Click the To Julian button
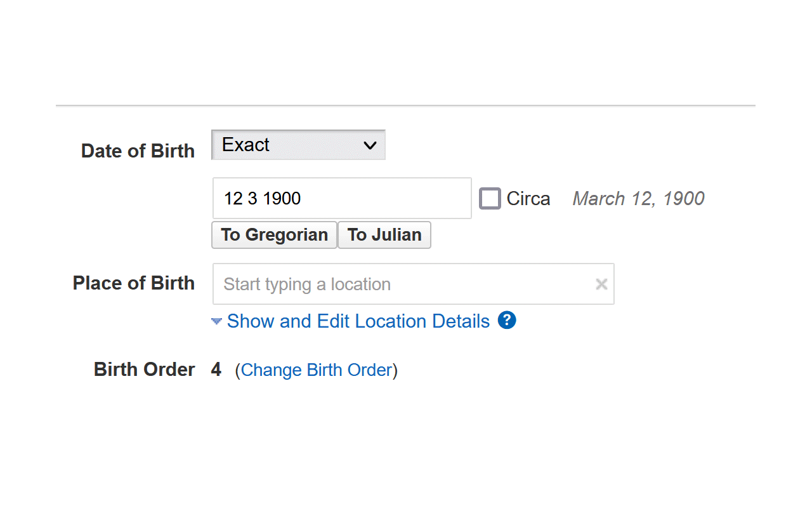812x508 pixels. 384,235
